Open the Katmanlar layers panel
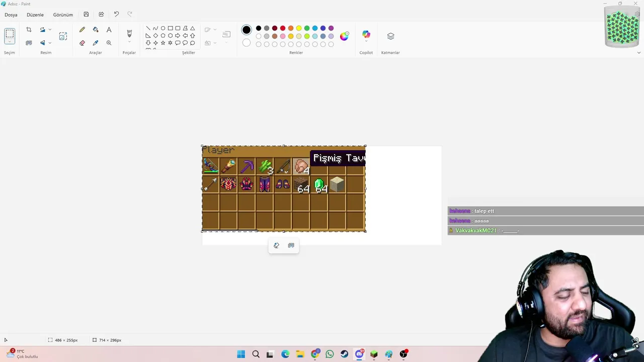This screenshot has width=644, height=362. (390, 36)
